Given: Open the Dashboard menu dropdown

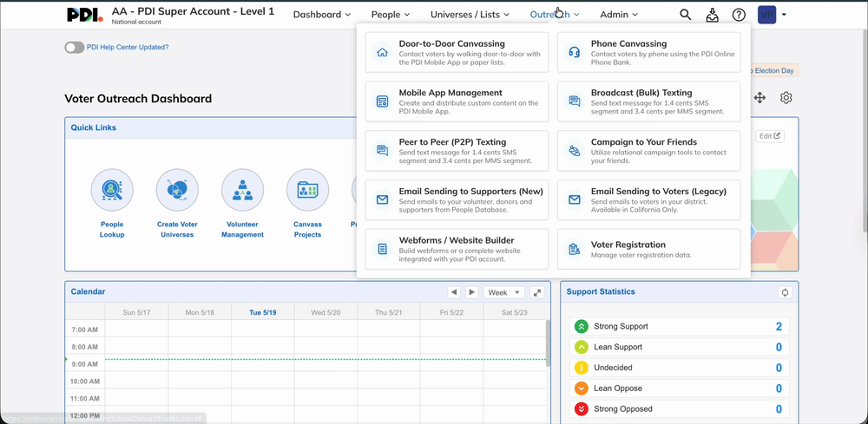Looking at the screenshot, I should [x=322, y=15].
